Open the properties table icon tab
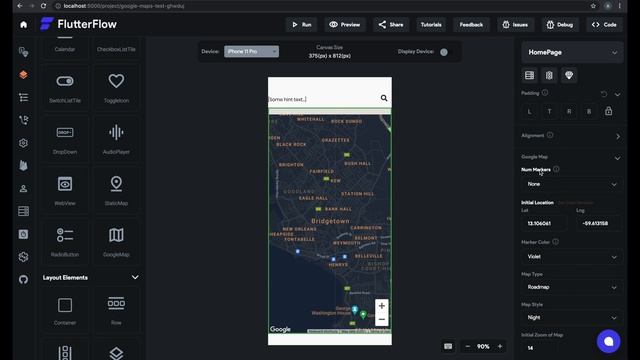 529,75
